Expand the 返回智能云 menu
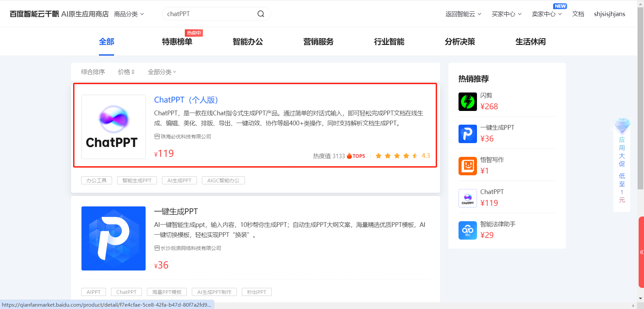The height and width of the screenshot is (309, 644). pos(463,14)
